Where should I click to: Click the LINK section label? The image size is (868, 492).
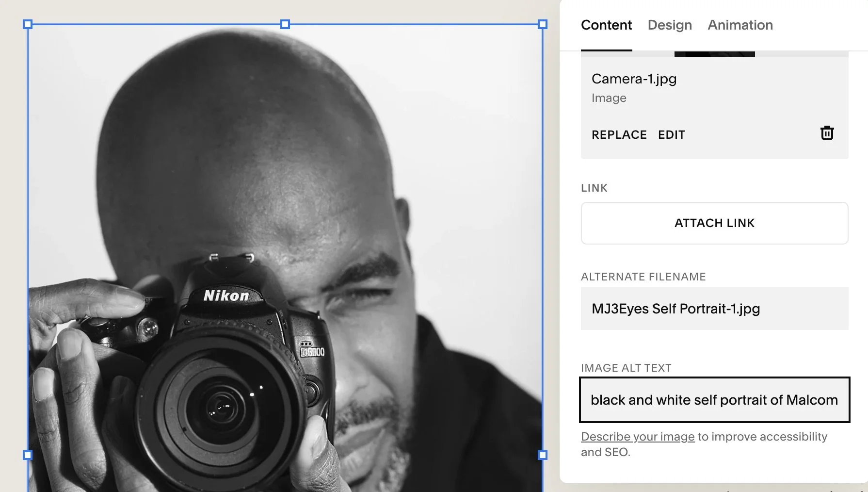tap(594, 188)
